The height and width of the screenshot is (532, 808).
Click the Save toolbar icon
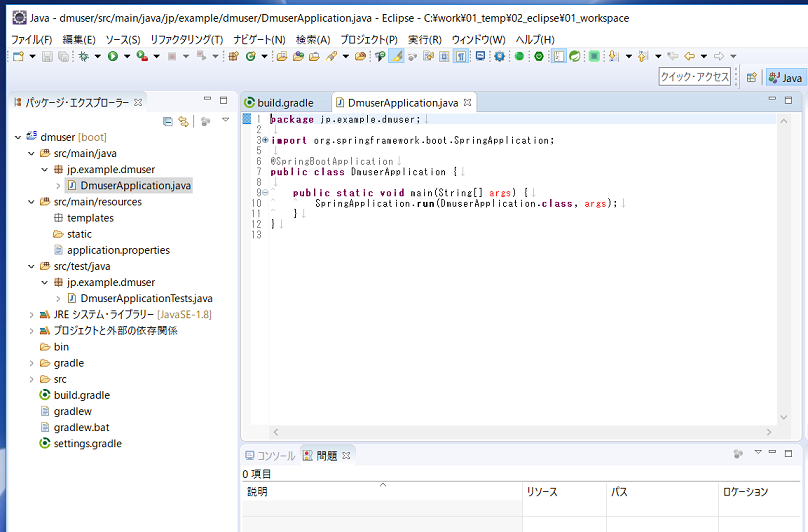[x=47, y=56]
